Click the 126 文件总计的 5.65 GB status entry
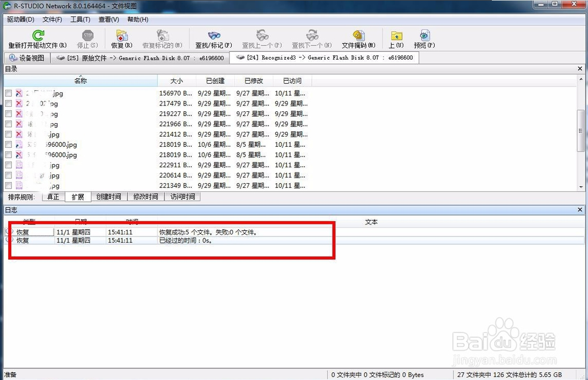588x380 pixels. [x=509, y=374]
